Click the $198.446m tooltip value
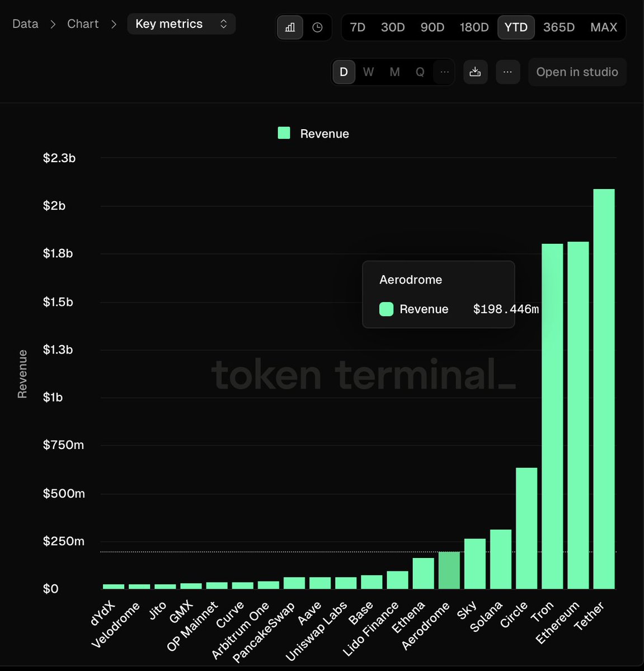This screenshot has height=671, width=644. click(506, 309)
